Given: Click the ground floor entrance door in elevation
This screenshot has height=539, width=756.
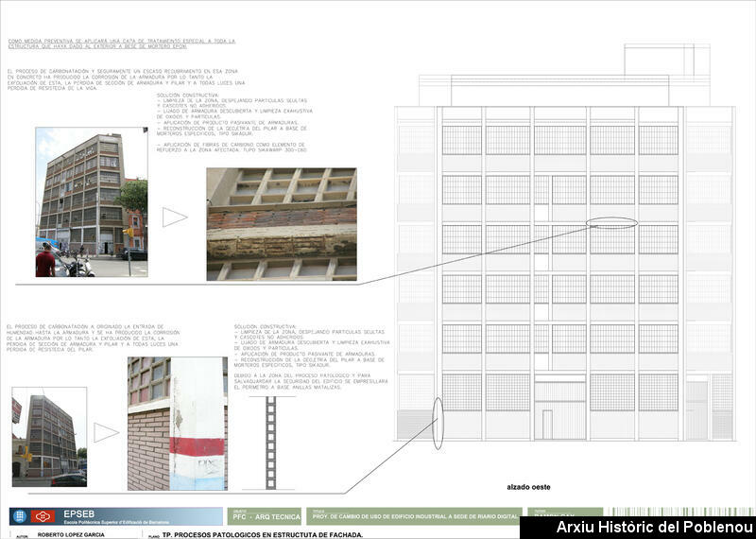Looking at the screenshot, I should pos(547,424).
